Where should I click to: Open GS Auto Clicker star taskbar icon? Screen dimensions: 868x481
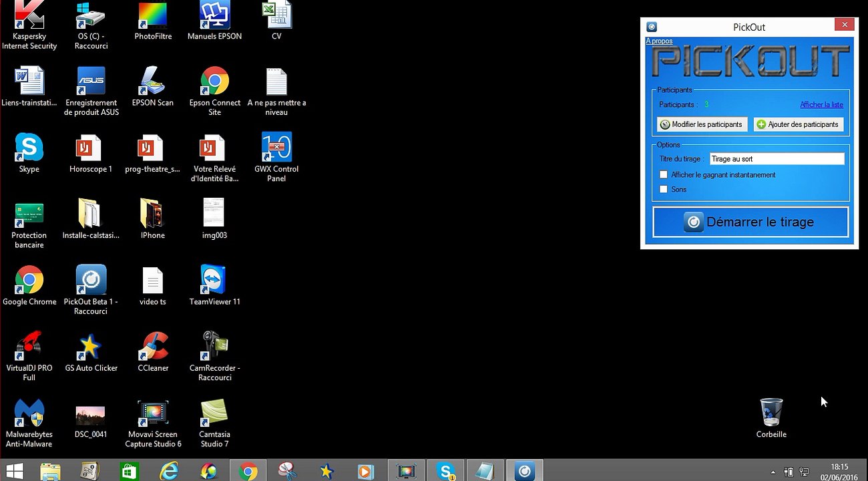click(327, 471)
